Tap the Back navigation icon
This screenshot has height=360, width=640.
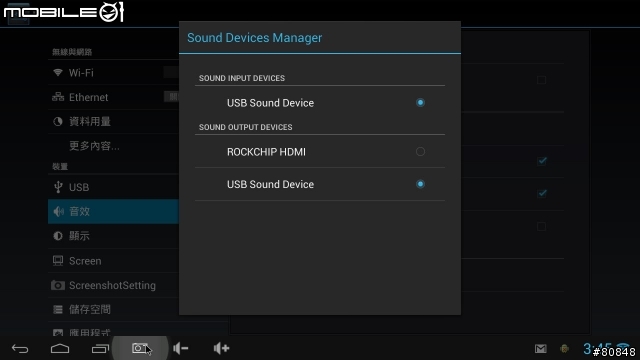(x=20, y=349)
